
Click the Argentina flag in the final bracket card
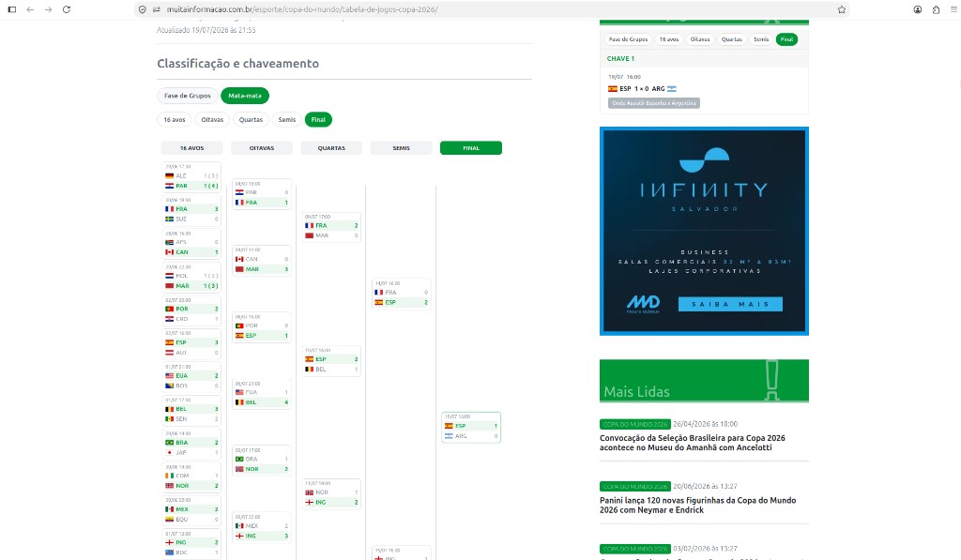(449, 436)
